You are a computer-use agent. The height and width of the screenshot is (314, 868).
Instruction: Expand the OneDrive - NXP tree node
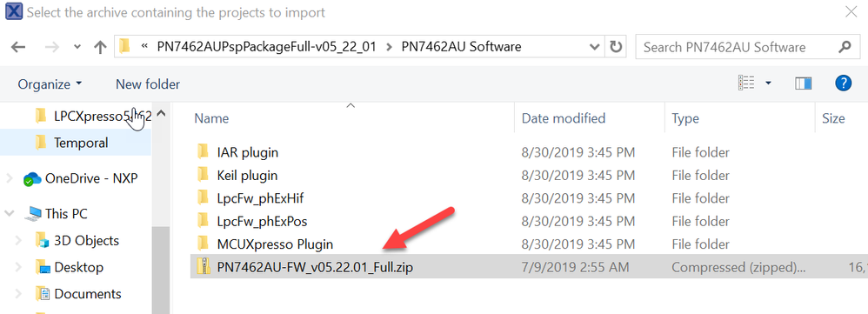coord(9,178)
